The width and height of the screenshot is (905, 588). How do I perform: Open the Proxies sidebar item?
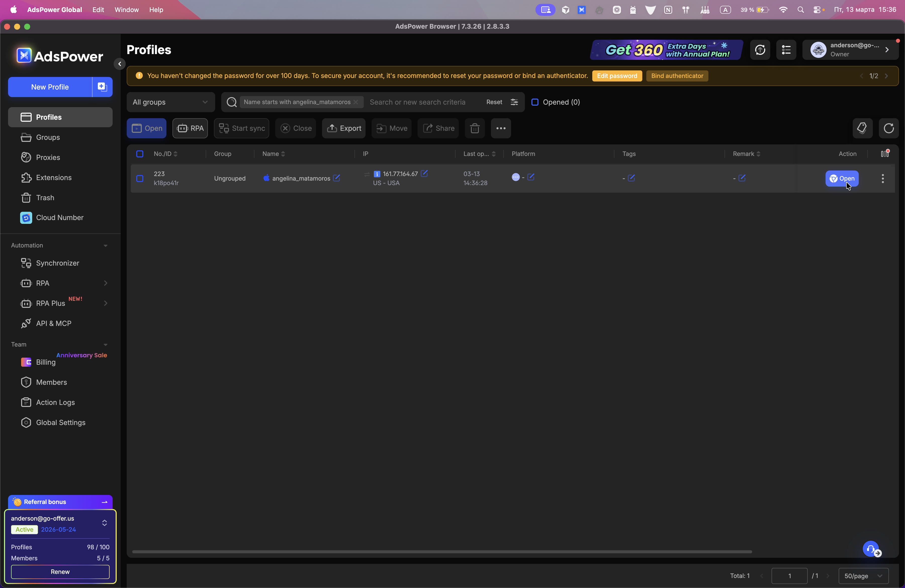(48, 157)
